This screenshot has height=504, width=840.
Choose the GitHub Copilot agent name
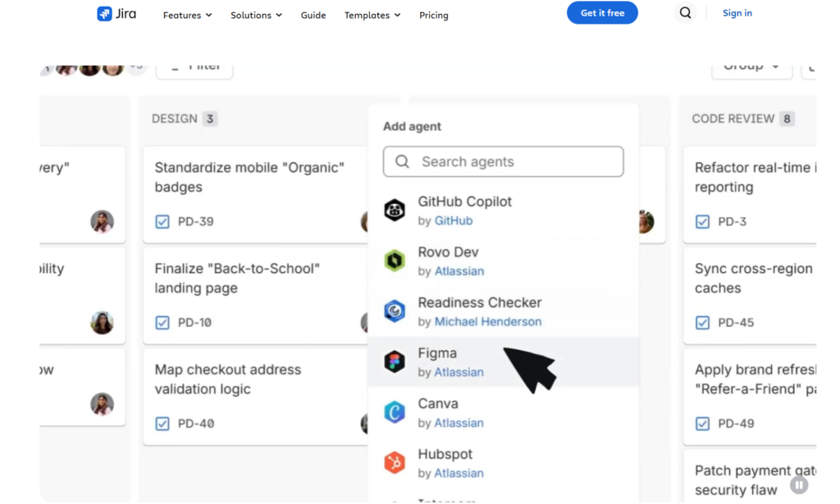click(x=464, y=202)
